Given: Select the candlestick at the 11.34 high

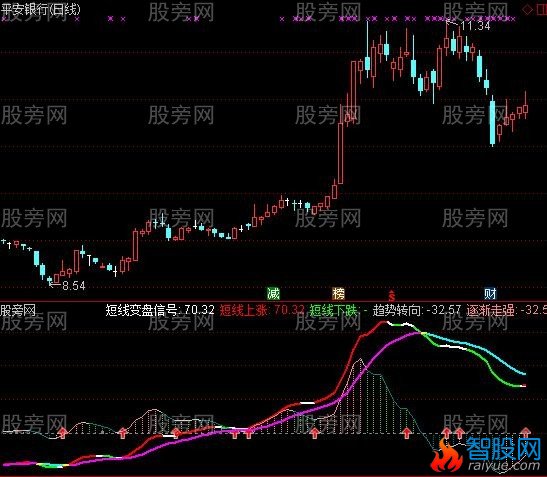Looking at the screenshot, I should coord(447,38).
